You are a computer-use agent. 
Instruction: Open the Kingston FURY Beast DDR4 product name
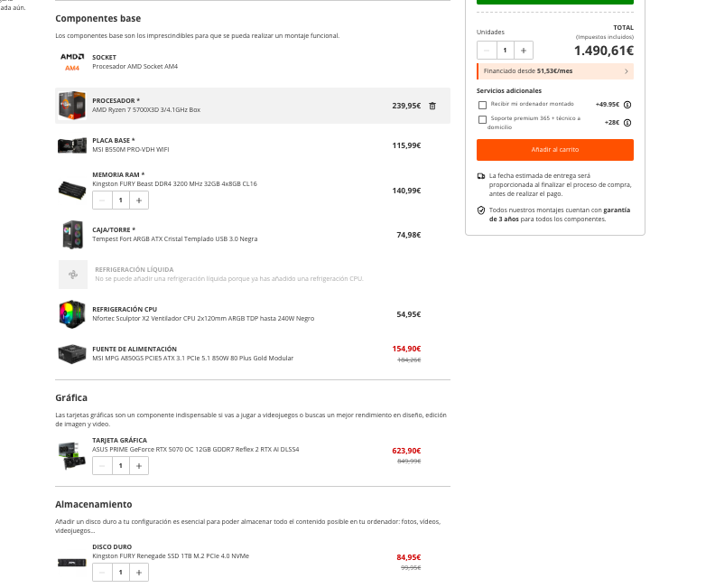point(174,183)
